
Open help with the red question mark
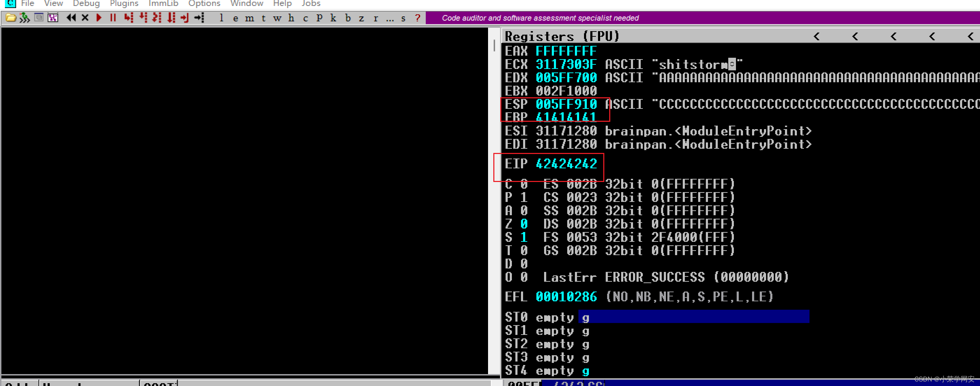pyautogui.click(x=418, y=18)
